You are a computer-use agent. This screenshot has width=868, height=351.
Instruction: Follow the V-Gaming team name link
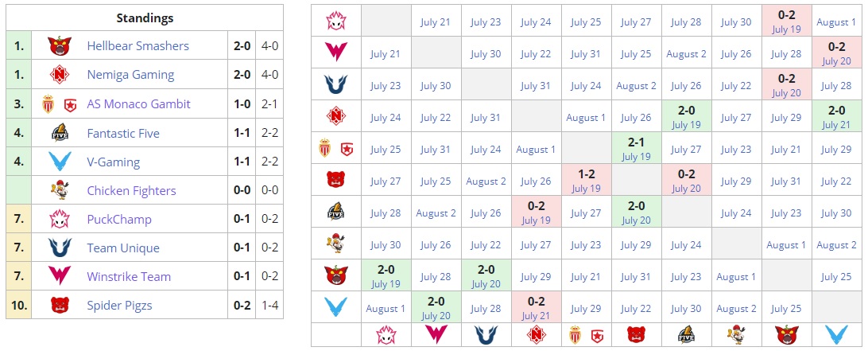click(x=113, y=162)
